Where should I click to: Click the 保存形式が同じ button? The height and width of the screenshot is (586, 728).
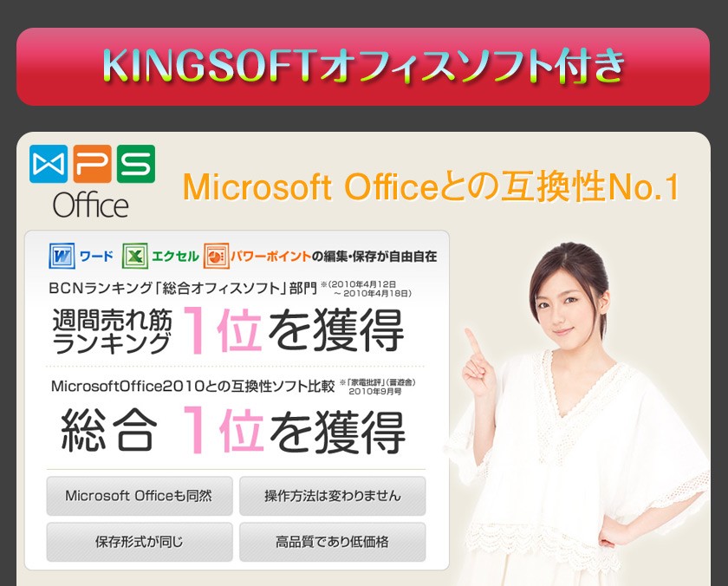tap(140, 542)
